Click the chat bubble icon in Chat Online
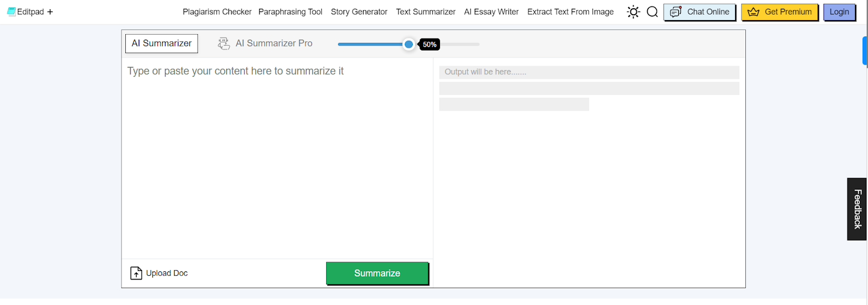The image size is (868, 305). (675, 12)
